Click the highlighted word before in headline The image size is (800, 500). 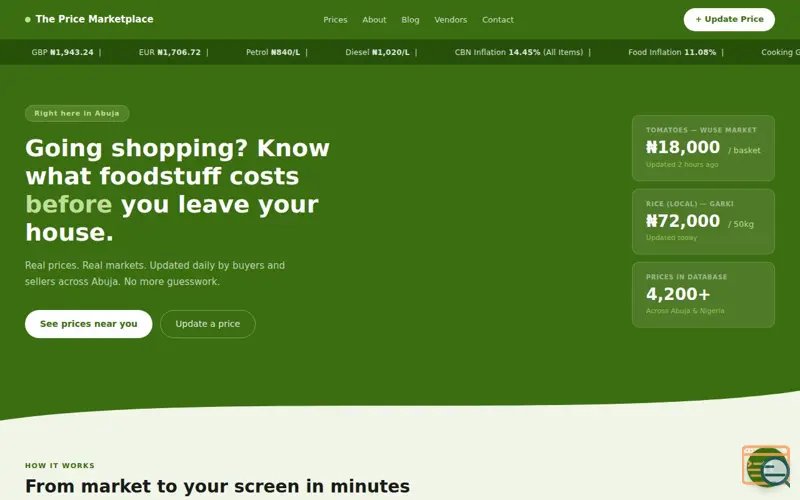[69, 204]
